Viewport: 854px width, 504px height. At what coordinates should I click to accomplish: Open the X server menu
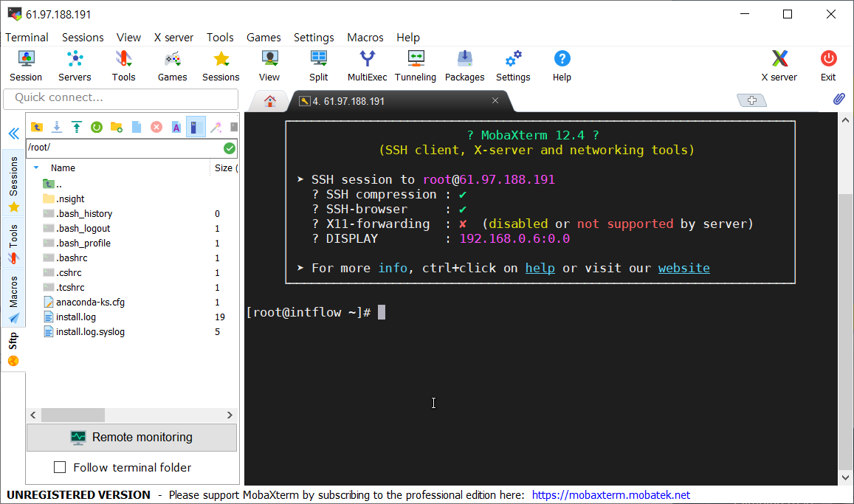pyautogui.click(x=173, y=38)
